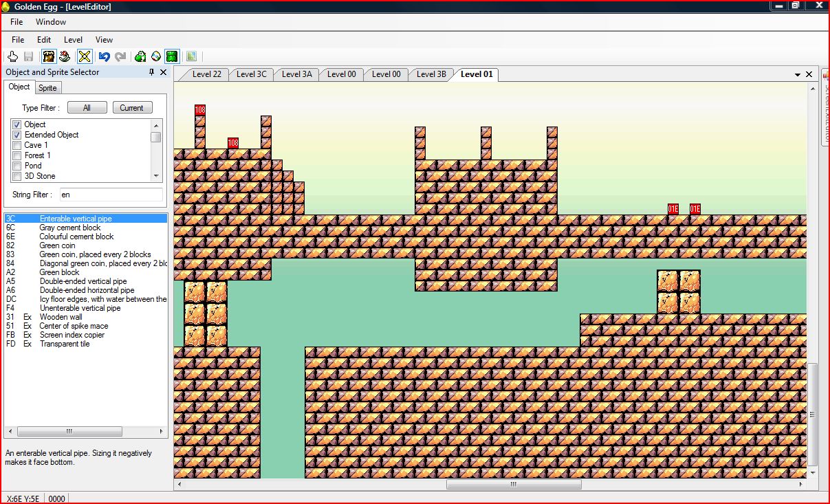Click level canvas horizontal scroll-right arrow
The image size is (830, 504).
(x=802, y=484)
